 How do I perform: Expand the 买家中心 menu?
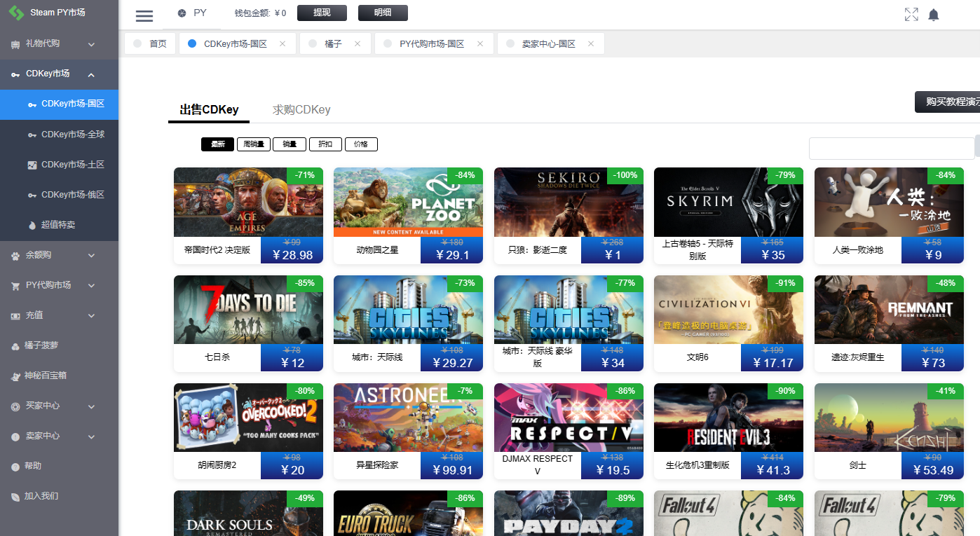pyautogui.click(x=91, y=406)
